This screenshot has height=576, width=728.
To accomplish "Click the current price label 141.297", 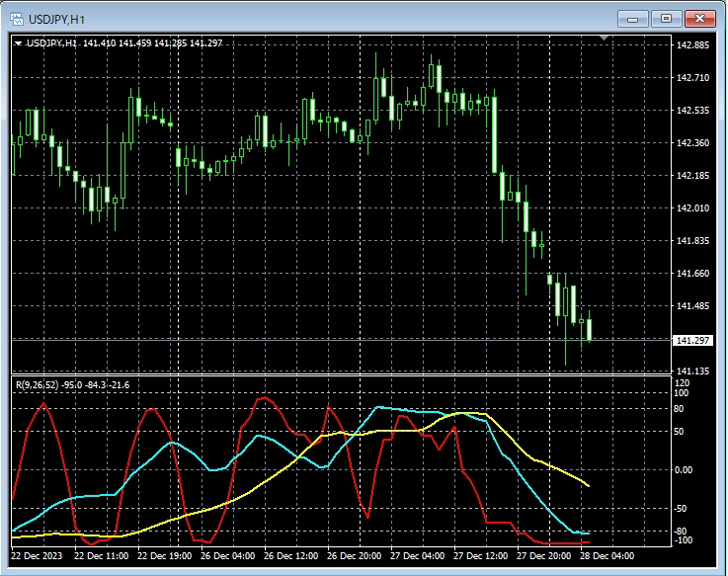I will coord(689,341).
